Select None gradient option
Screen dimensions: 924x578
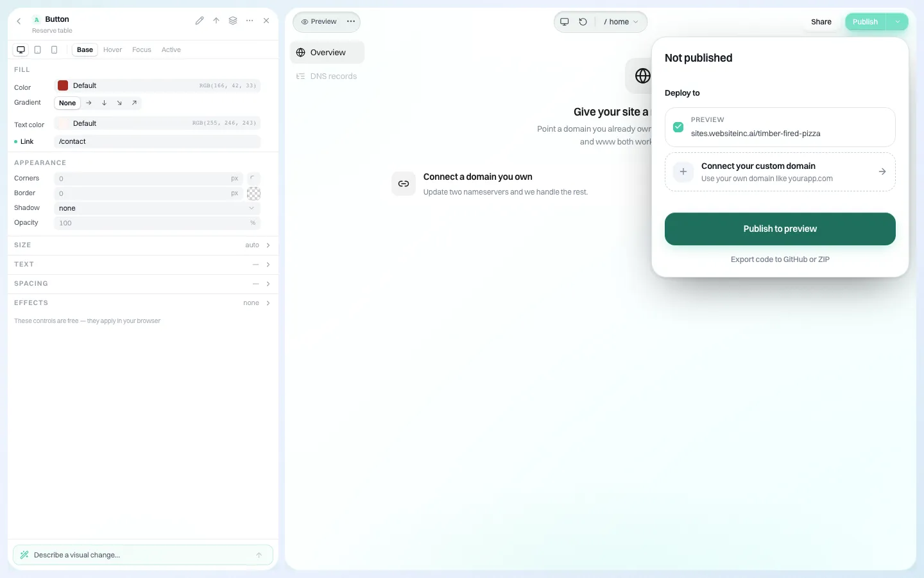click(67, 103)
